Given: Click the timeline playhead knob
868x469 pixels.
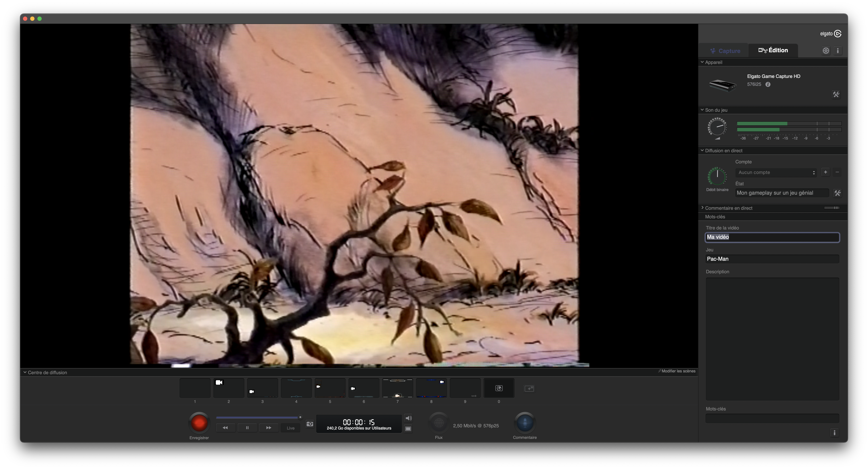Looking at the screenshot, I should coord(300,417).
